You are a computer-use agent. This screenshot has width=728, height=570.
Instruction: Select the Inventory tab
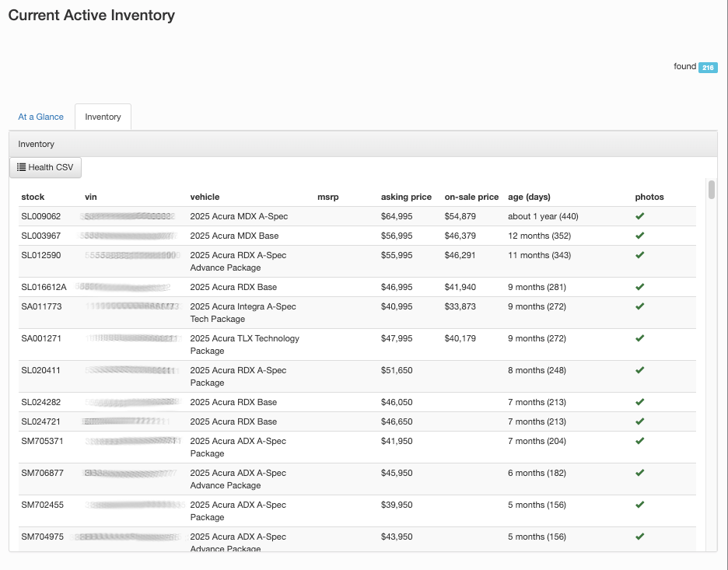click(103, 117)
